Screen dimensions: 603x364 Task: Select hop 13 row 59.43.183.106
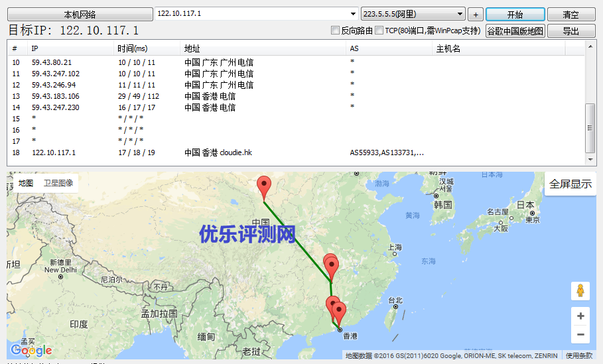click(296, 96)
